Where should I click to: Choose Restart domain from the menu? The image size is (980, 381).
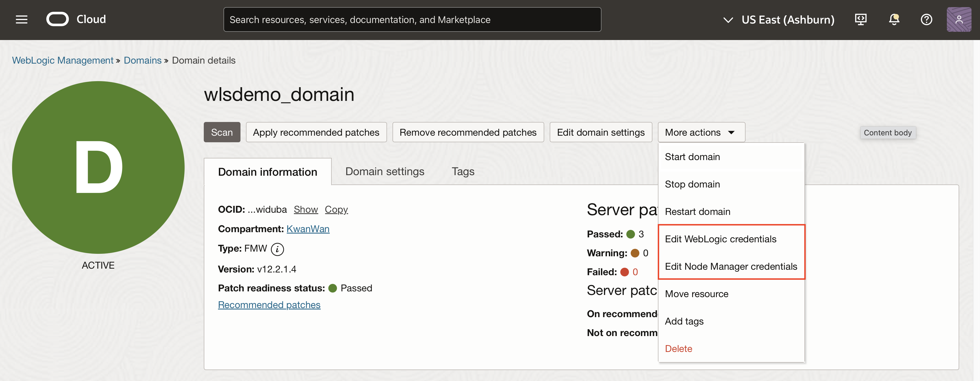click(x=697, y=212)
